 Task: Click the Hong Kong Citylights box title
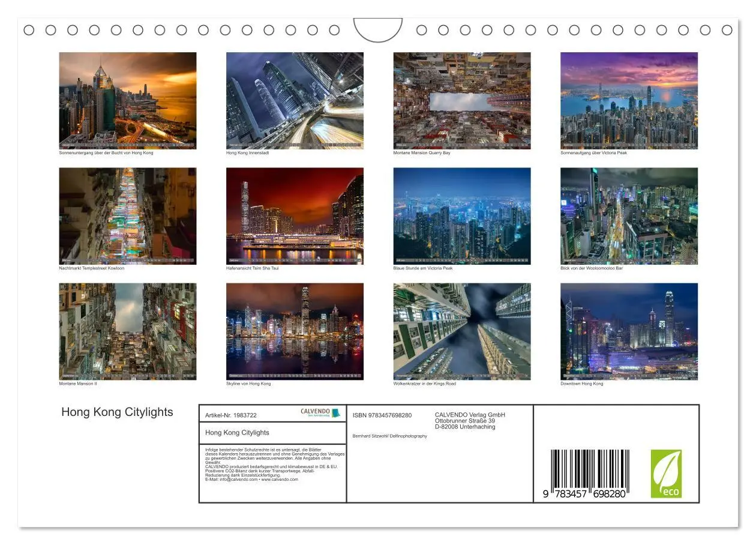pos(237,433)
